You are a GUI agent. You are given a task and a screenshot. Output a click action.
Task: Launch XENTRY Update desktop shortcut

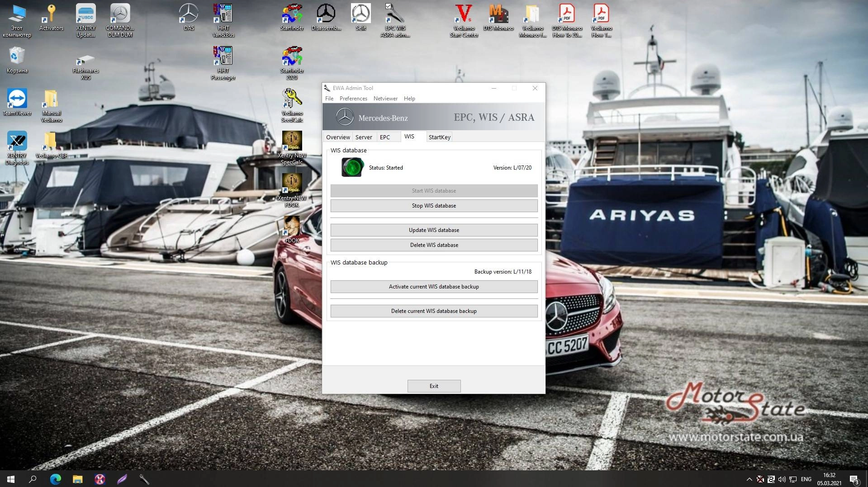coord(85,20)
